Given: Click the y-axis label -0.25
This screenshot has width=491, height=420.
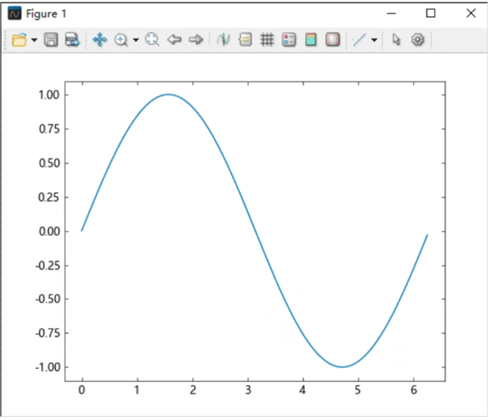Looking at the screenshot, I should pos(48,266).
